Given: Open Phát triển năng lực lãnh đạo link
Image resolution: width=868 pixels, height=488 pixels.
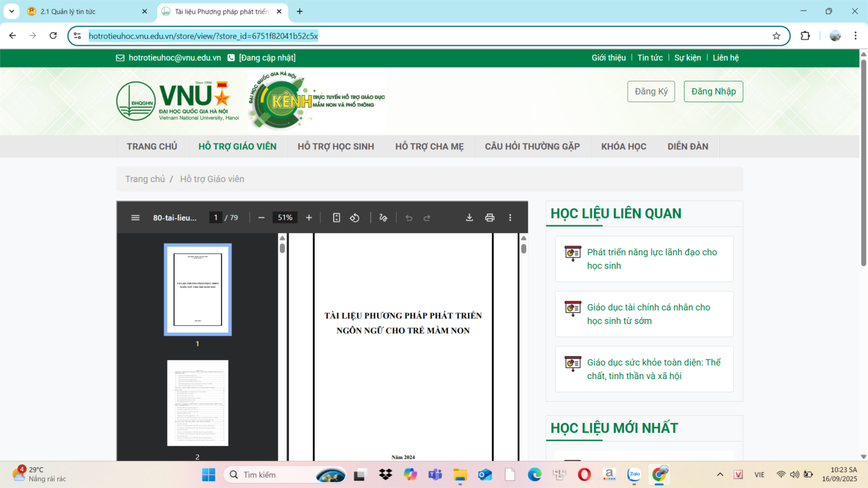Looking at the screenshot, I should point(652,259).
